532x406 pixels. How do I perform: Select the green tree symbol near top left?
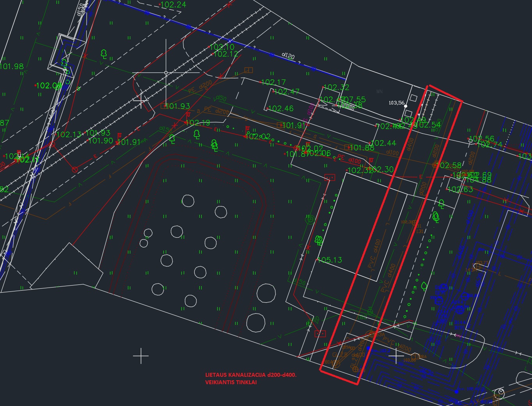coord(104,53)
